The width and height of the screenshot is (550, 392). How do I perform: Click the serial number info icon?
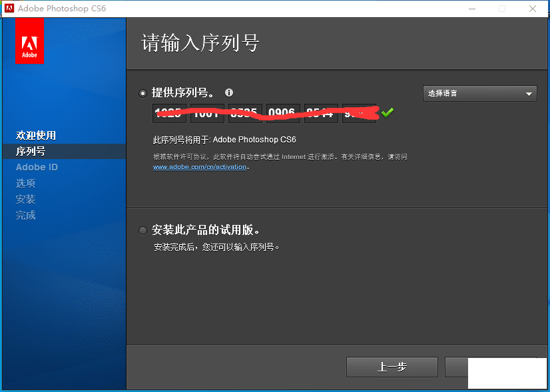tap(228, 93)
